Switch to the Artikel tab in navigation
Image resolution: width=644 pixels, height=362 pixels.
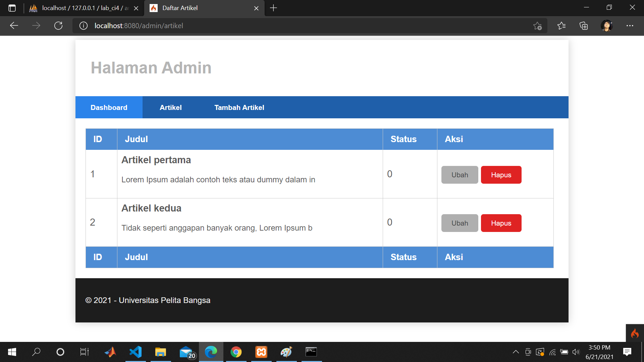(170, 107)
